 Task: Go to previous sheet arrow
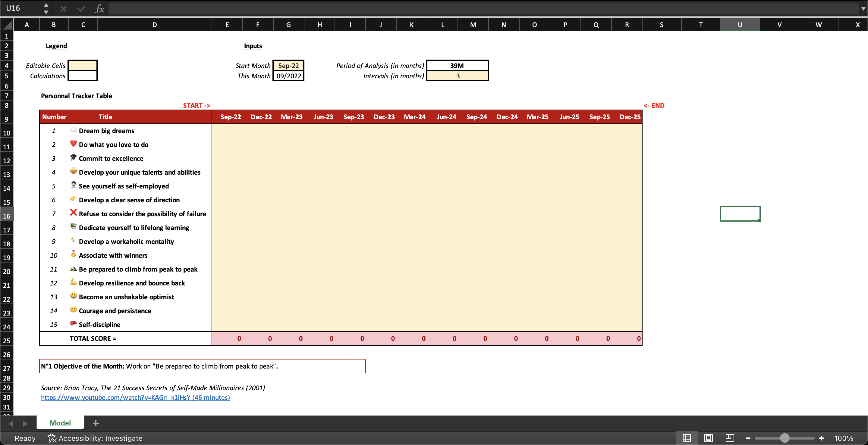coord(11,423)
